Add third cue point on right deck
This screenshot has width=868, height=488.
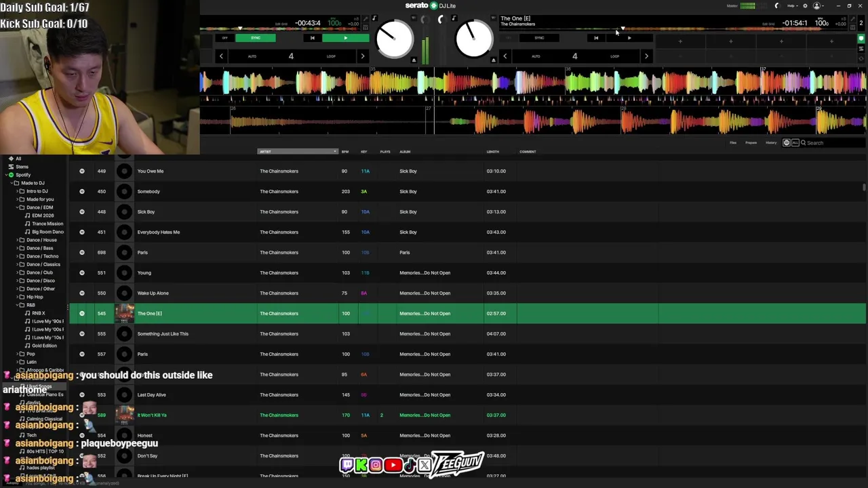[781, 41]
